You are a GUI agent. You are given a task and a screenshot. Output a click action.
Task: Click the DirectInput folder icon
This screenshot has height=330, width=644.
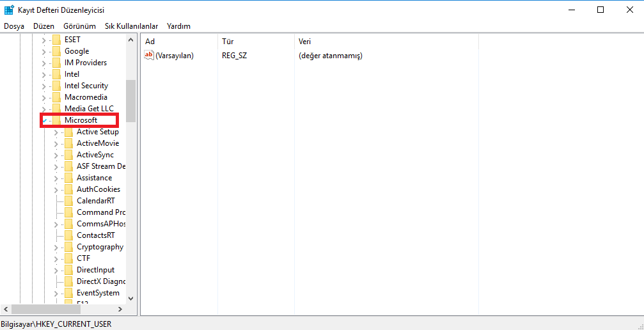68,270
